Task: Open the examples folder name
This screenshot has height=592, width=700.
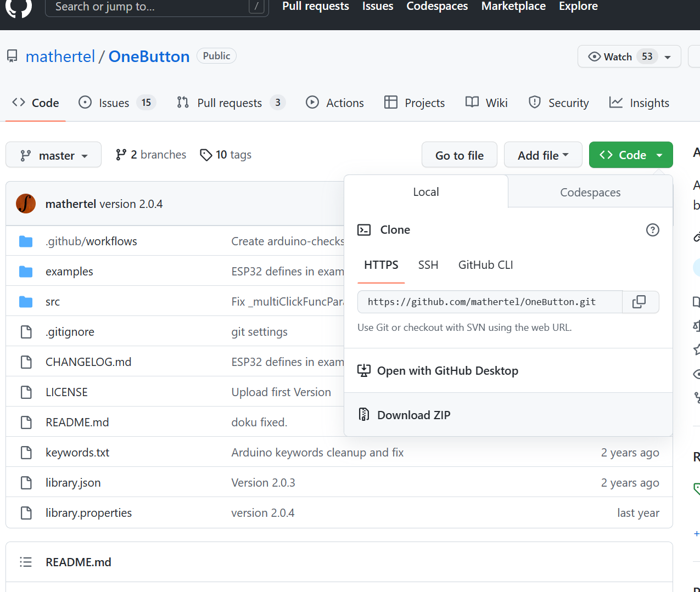Action: click(x=69, y=272)
